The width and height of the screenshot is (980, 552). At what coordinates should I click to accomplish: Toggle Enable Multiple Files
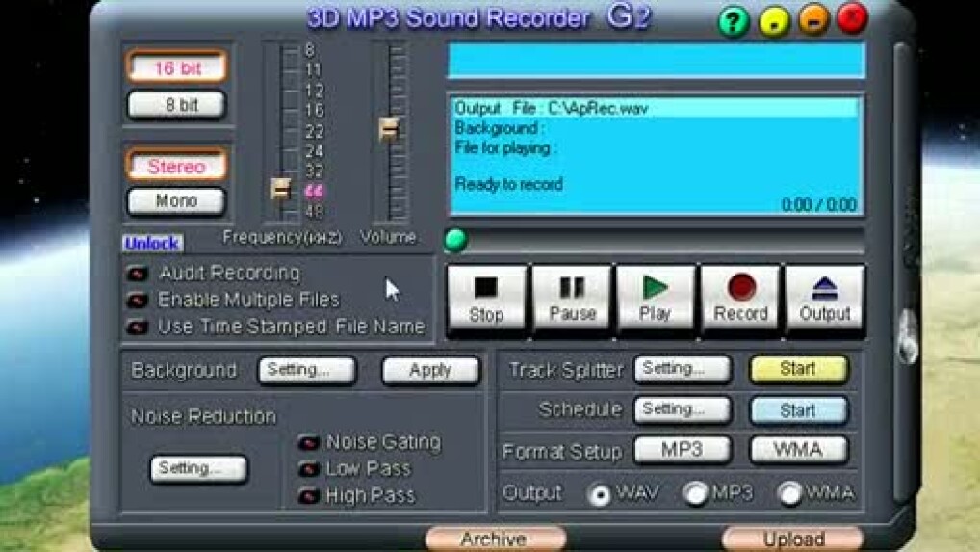pyautogui.click(x=139, y=301)
